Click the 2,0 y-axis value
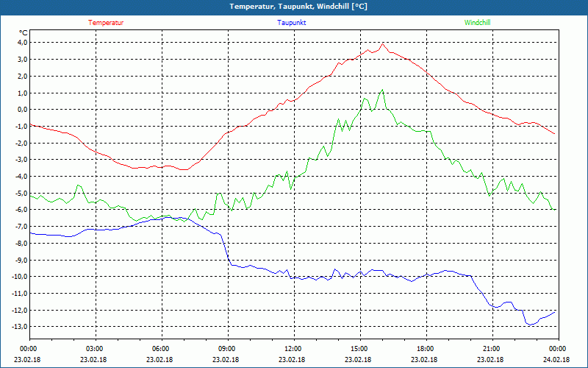 pos(23,77)
